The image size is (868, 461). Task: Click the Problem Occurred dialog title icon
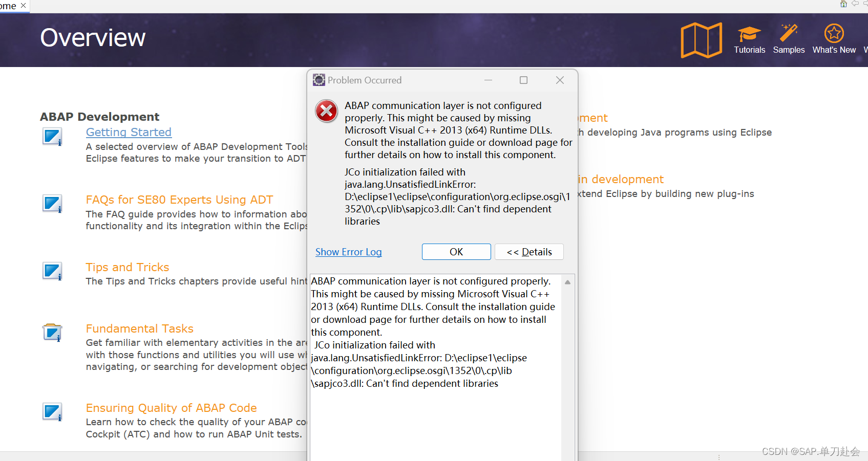point(319,80)
